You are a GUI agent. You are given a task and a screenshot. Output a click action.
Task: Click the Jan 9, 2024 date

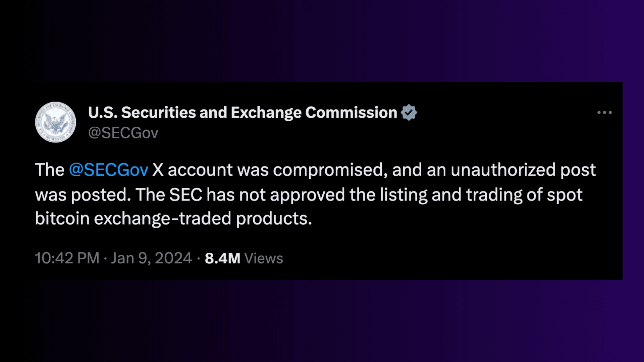tap(151, 258)
